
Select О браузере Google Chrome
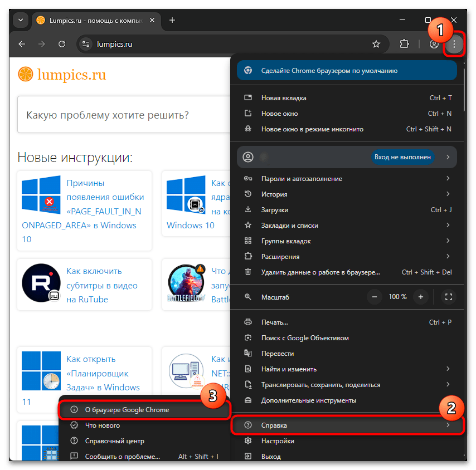point(127,410)
